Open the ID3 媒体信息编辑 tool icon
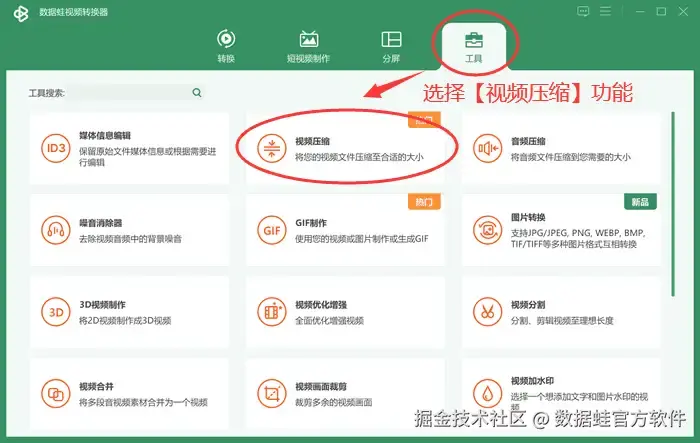This screenshot has height=443, width=700. tap(56, 148)
